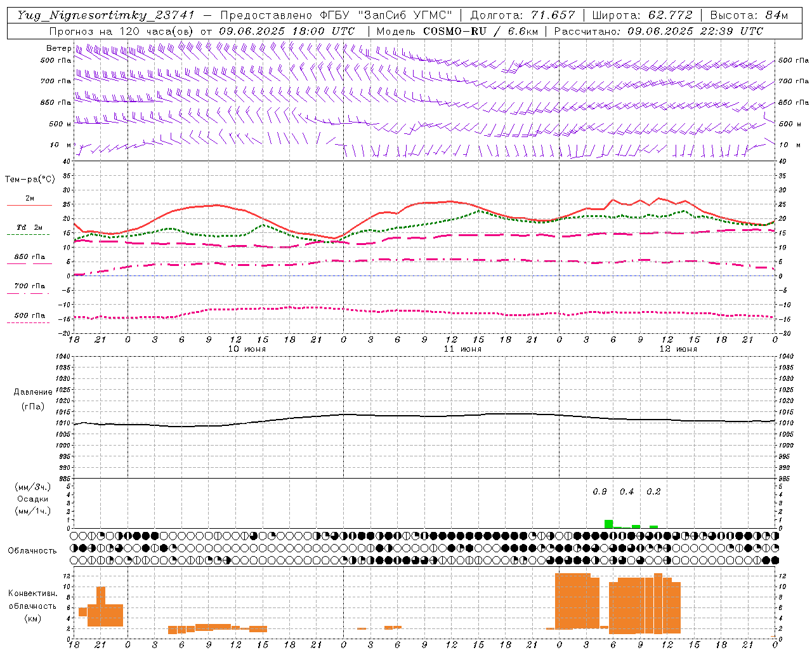The width and height of the screenshot is (812, 650).
Task: Click the 12 июня date label
Action: [x=678, y=349]
